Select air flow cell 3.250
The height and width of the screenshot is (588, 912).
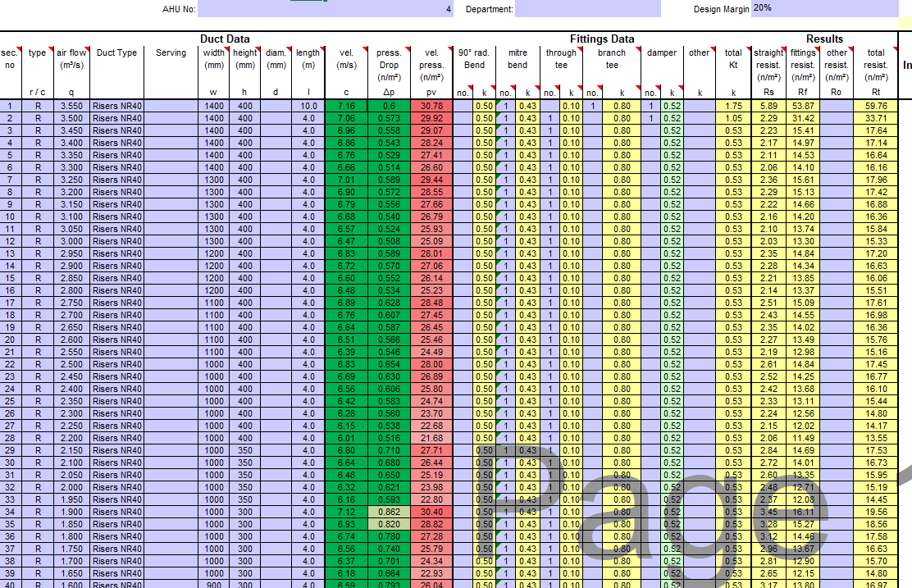(71, 180)
